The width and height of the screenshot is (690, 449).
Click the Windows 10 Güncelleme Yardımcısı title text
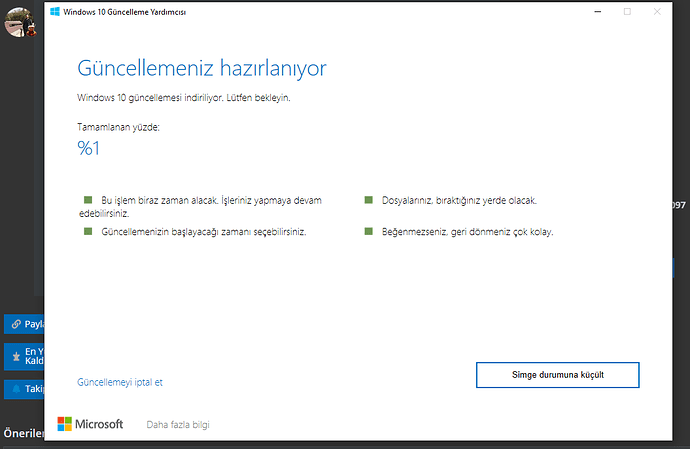tap(125, 12)
